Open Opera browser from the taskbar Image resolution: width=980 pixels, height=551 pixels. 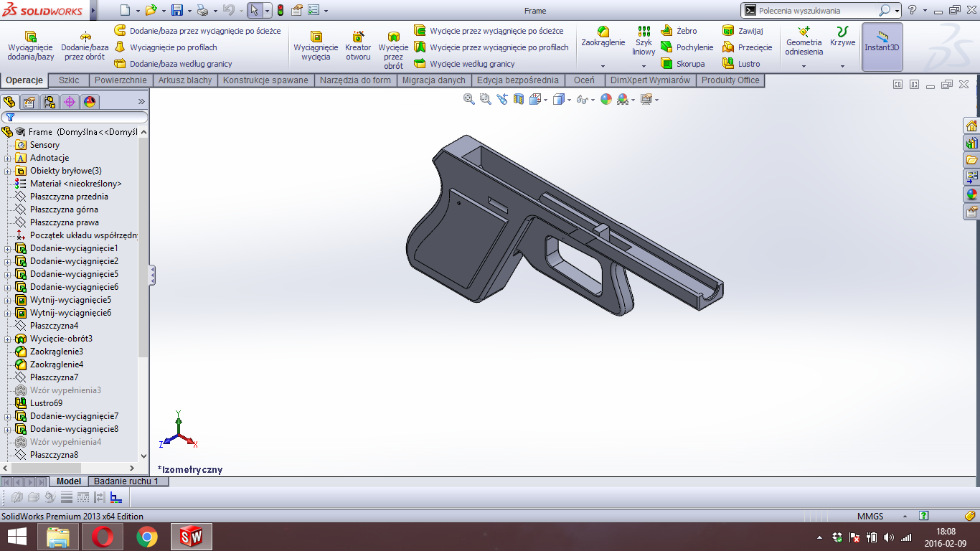103,537
